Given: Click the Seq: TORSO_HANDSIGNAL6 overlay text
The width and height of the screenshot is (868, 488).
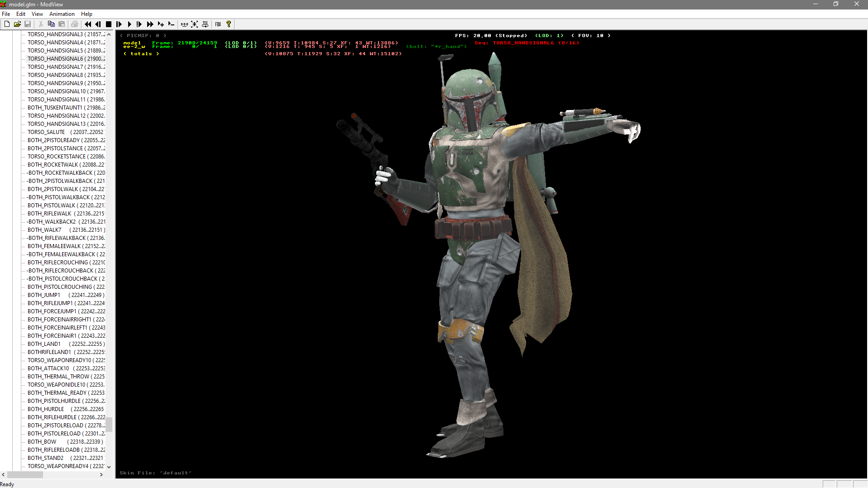Looking at the screenshot, I should pyautogui.click(x=527, y=43).
